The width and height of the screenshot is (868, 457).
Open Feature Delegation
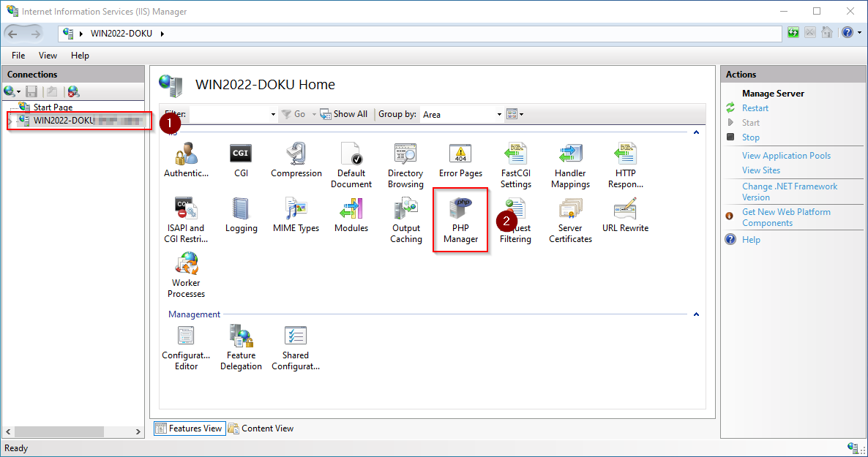pyautogui.click(x=241, y=347)
